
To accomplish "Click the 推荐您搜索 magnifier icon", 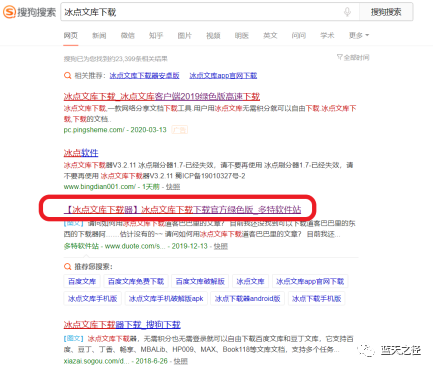I will pos(67,267).
